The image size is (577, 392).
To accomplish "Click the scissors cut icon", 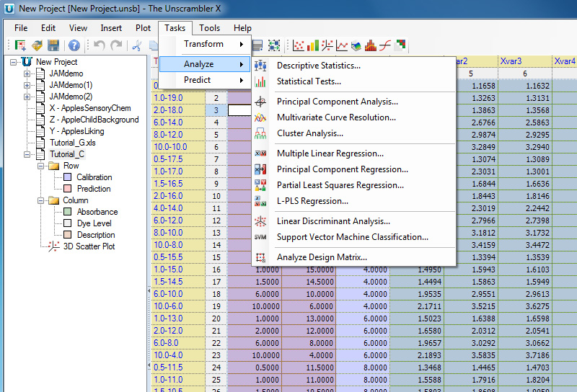I will [137, 45].
